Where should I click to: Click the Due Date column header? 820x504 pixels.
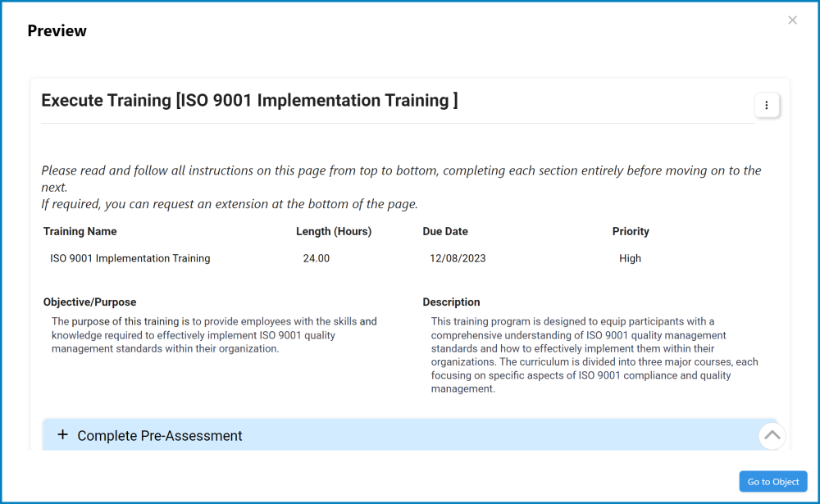click(x=445, y=231)
